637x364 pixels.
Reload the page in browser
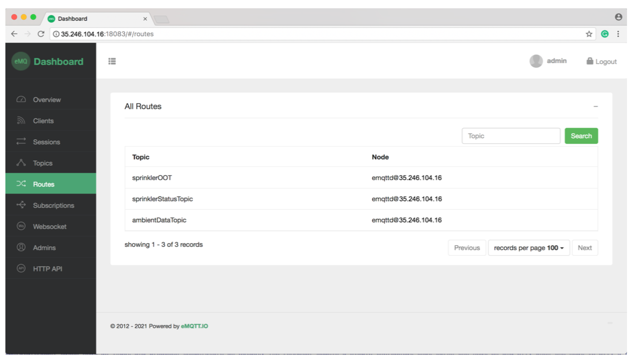tap(41, 34)
